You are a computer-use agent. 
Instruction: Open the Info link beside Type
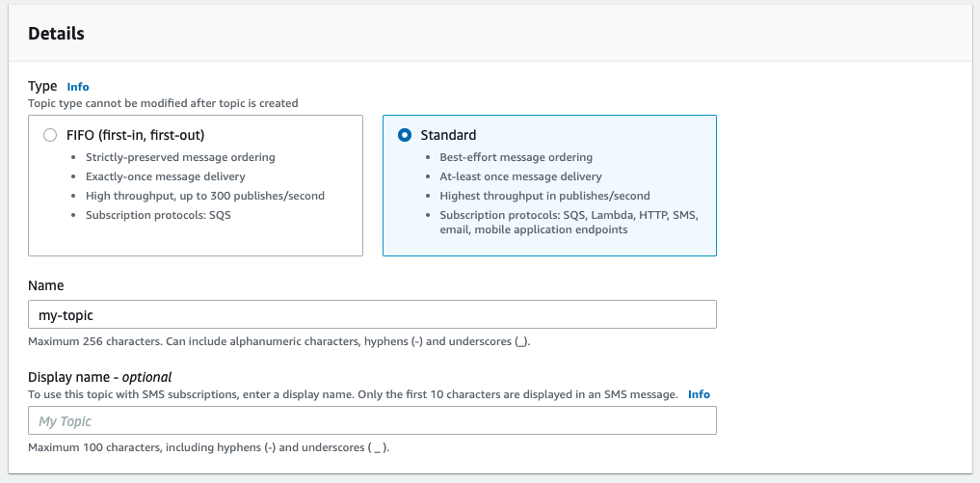pyautogui.click(x=78, y=87)
